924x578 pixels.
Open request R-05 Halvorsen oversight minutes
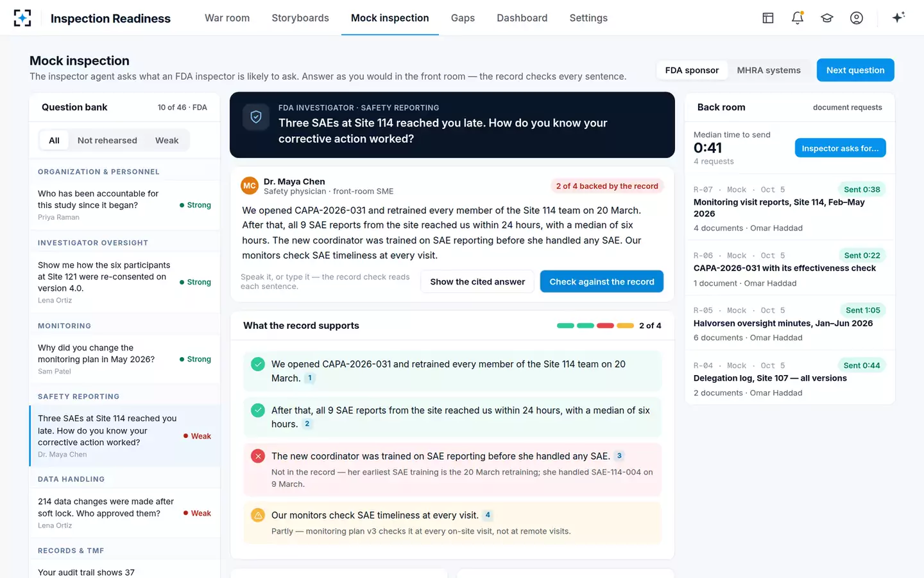(x=790, y=324)
